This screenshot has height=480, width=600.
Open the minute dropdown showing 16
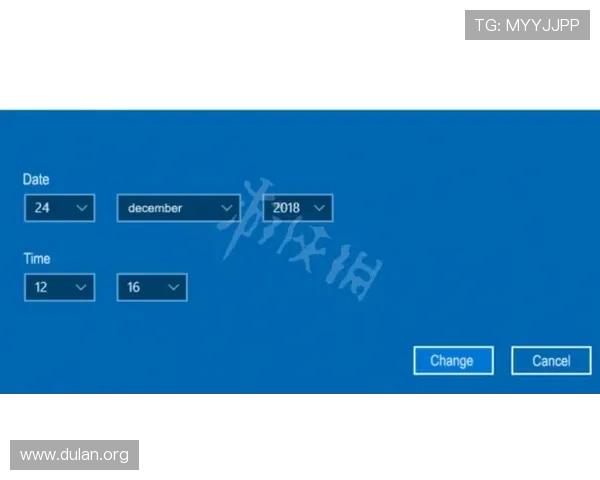click(x=151, y=287)
